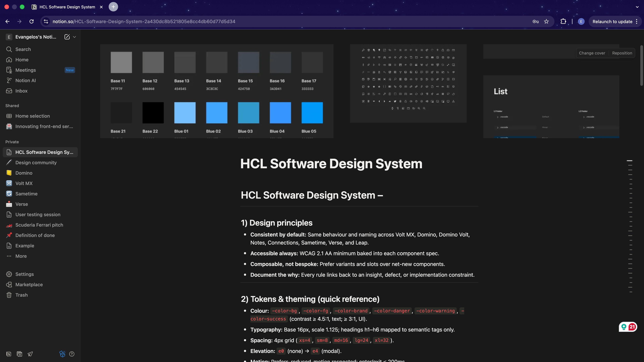This screenshot has height=362, width=644.
Task: Select the Scuderia Ferrari pitch page
Action: (39, 225)
